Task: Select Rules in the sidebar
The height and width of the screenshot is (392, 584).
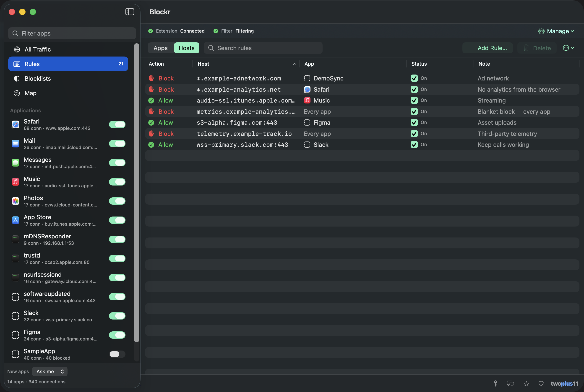Action: coord(68,64)
